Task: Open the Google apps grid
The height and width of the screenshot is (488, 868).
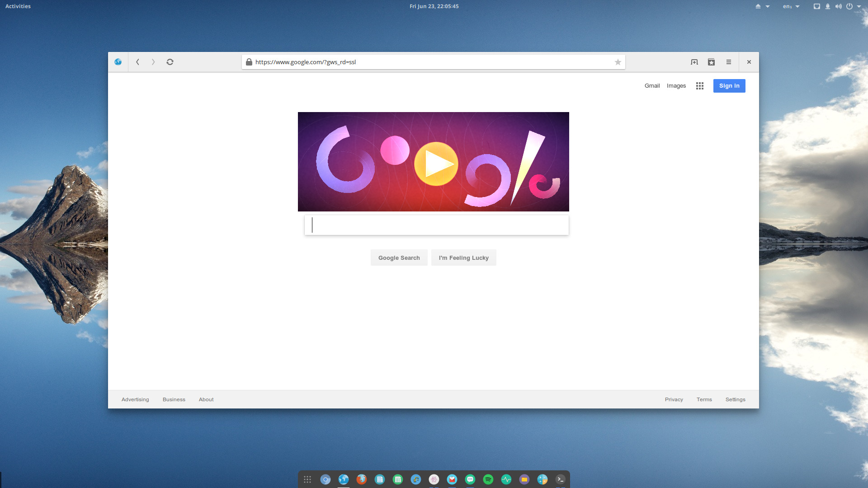Action: (700, 86)
